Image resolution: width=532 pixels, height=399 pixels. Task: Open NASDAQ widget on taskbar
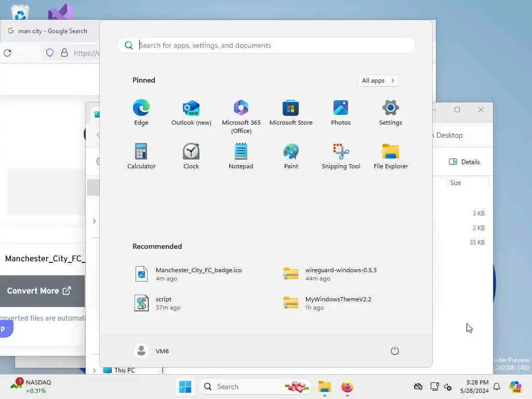tap(31, 387)
